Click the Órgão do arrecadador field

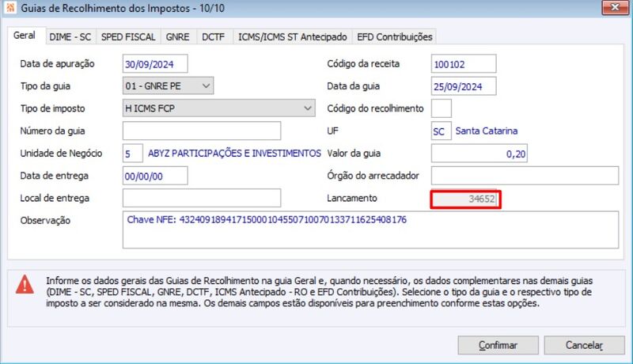pos(525,176)
